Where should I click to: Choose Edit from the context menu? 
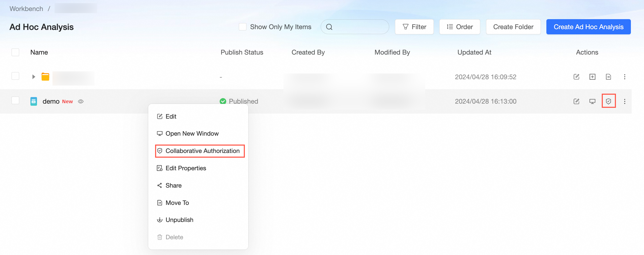198,116
